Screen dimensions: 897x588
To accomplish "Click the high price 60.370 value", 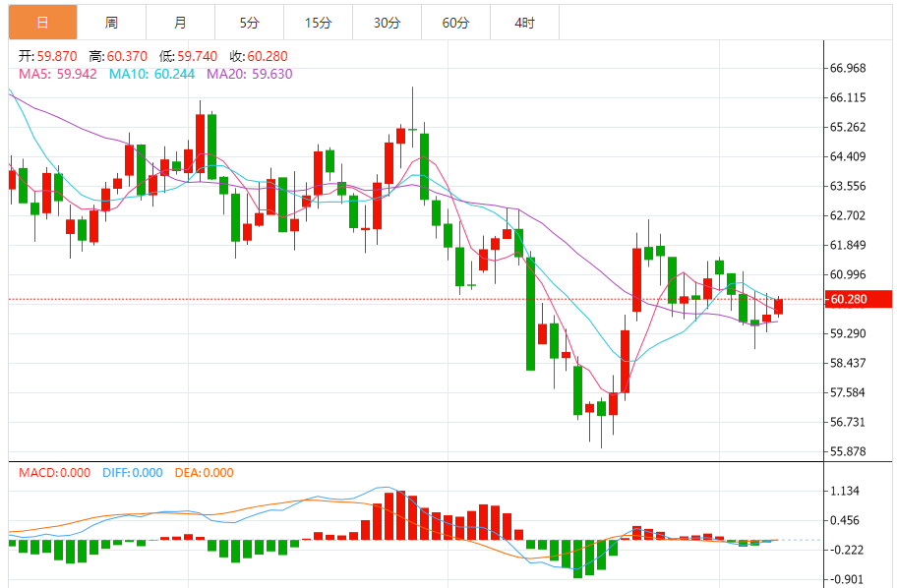I will coord(127,56).
